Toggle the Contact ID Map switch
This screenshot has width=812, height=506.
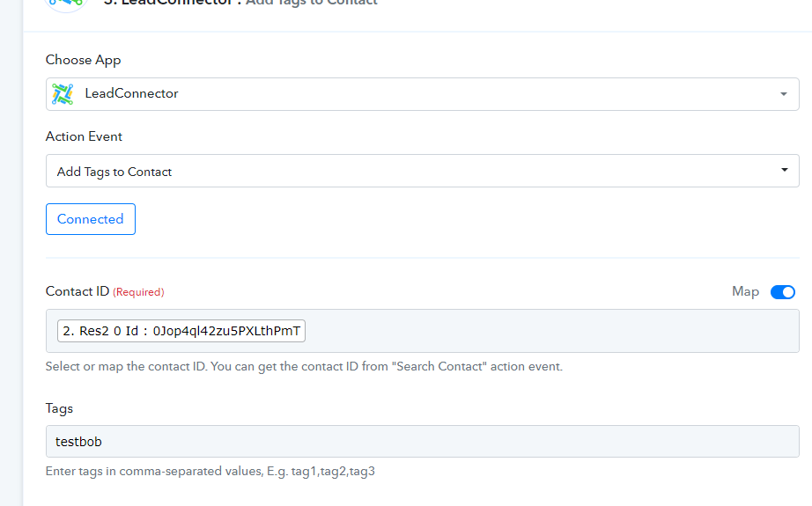coord(782,292)
